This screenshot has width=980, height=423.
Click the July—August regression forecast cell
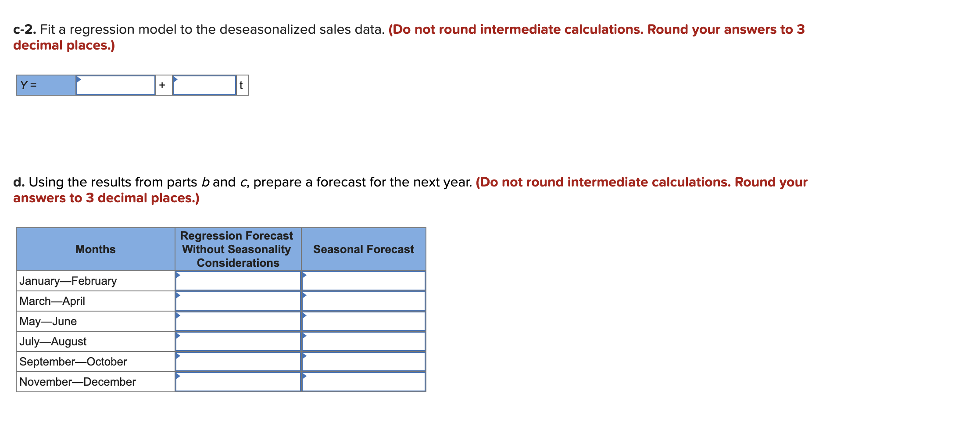(238, 341)
